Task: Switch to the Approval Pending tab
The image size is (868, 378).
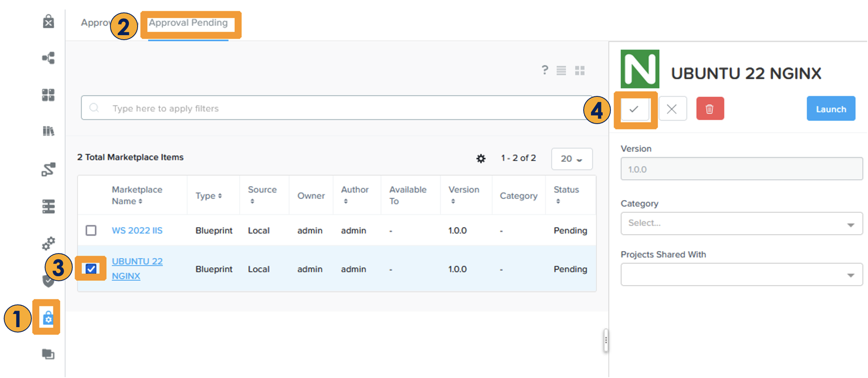Action: click(x=188, y=23)
